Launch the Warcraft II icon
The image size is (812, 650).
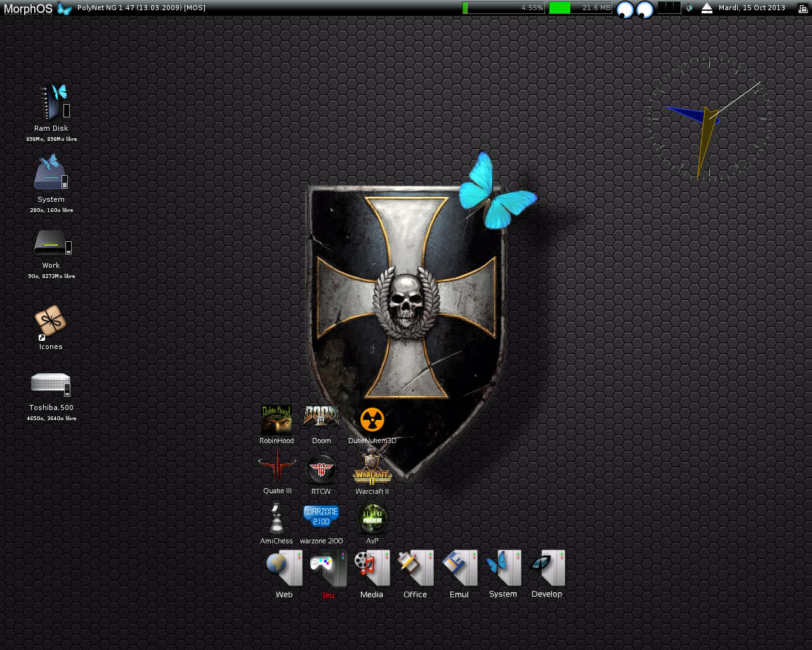[372, 468]
